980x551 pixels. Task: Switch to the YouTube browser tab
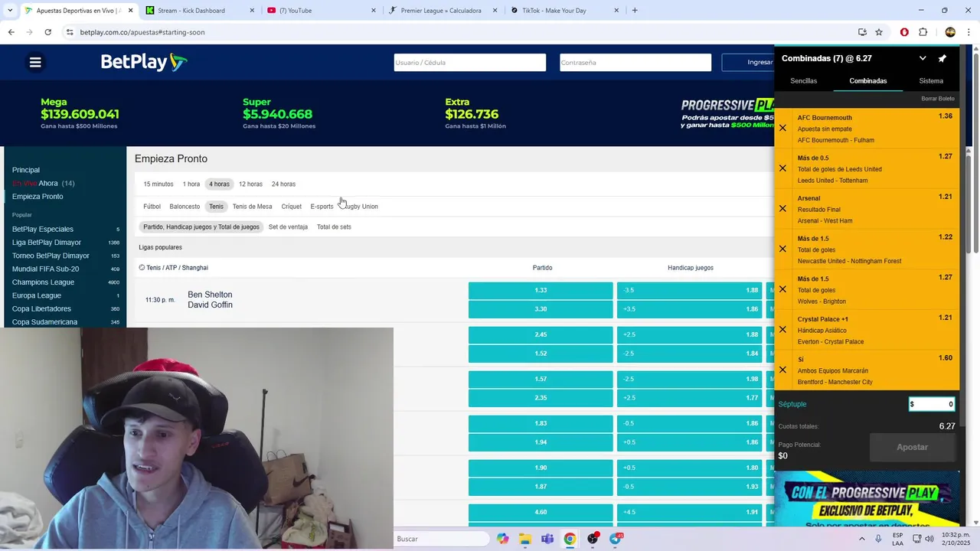click(x=320, y=11)
